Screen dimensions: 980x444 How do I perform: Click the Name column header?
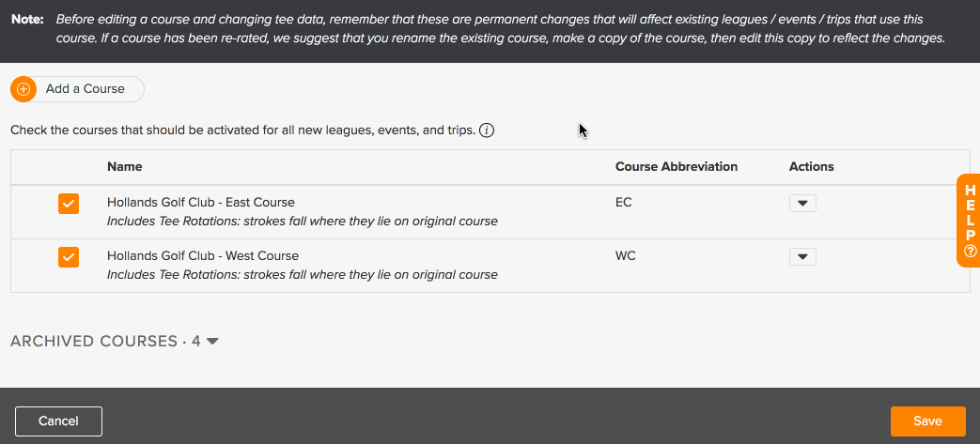[124, 167]
